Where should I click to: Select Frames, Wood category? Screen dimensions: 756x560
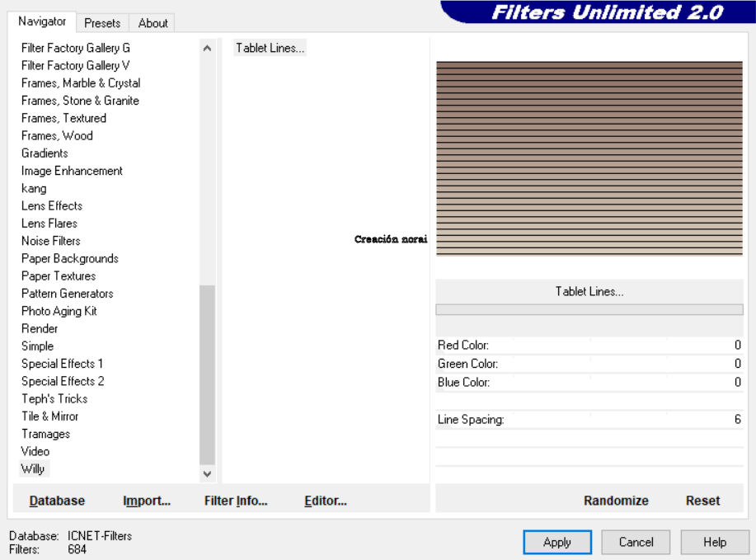pyautogui.click(x=57, y=135)
